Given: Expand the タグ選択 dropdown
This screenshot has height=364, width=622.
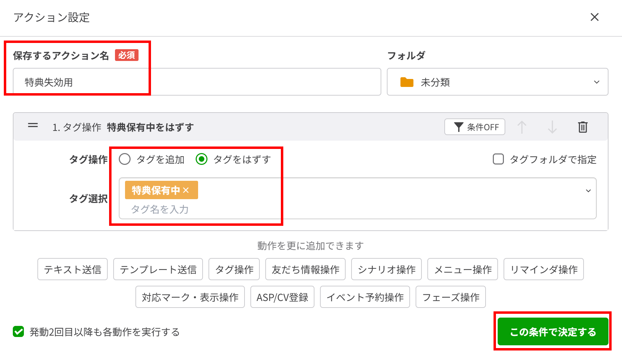Looking at the screenshot, I should [x=588, y=190].
